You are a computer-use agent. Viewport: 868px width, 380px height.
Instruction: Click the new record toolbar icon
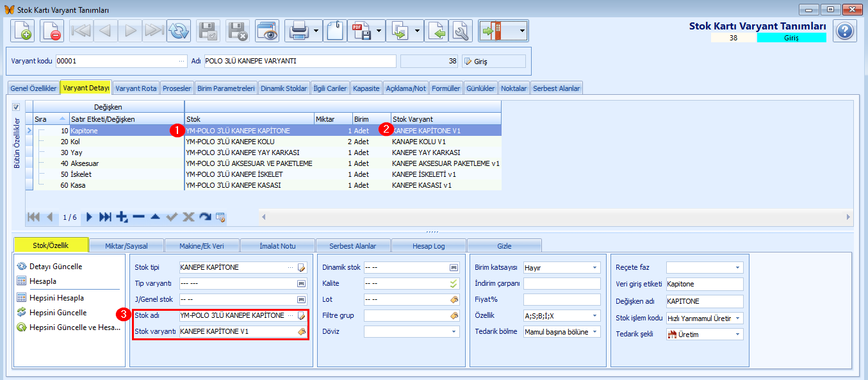(x=22, y=31)
